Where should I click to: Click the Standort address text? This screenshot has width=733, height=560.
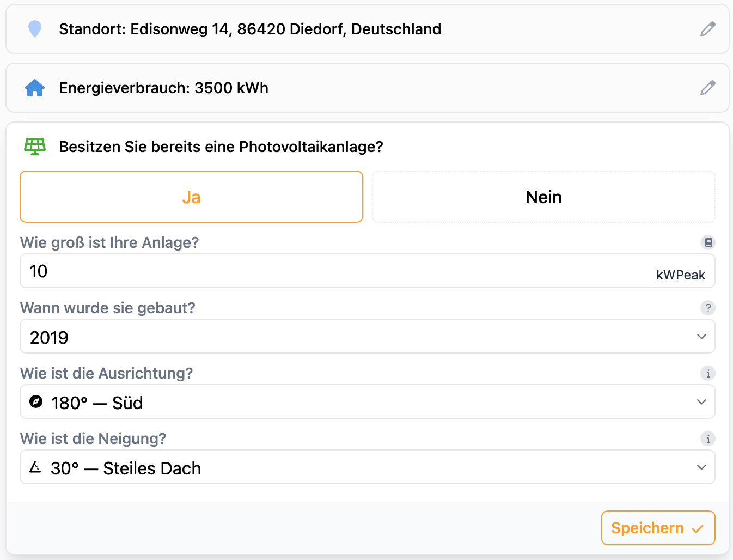[250, 29]
